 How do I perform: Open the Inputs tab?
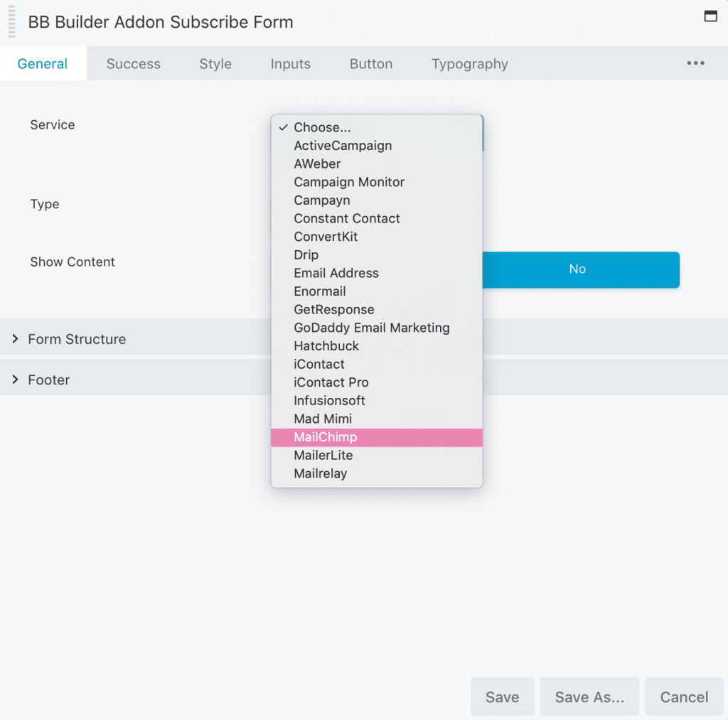[x=291, y=63]
